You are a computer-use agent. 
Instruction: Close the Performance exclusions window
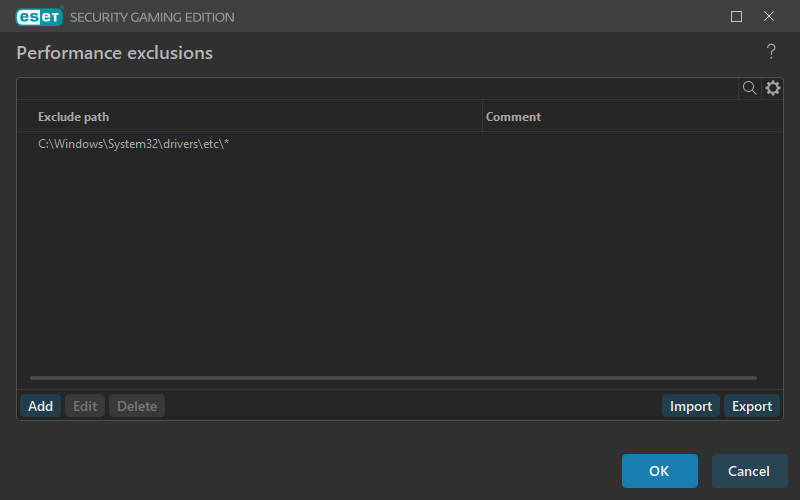769,17
